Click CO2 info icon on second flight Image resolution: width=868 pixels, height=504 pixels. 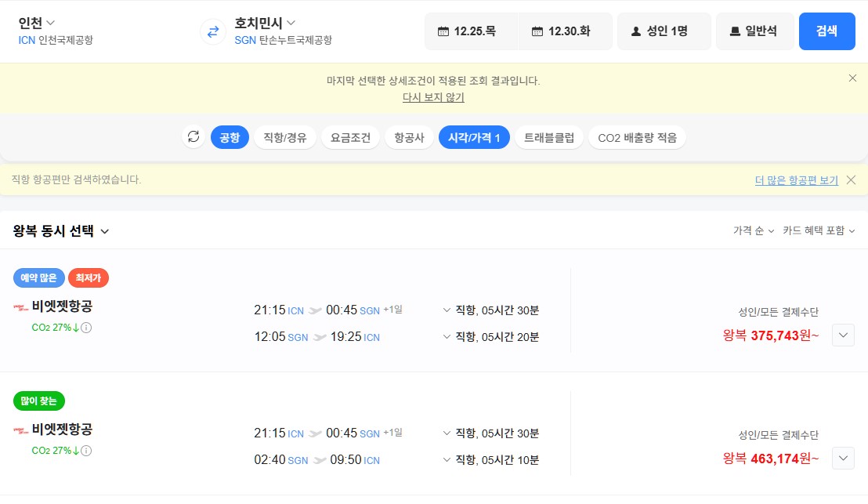click(86, 451)
